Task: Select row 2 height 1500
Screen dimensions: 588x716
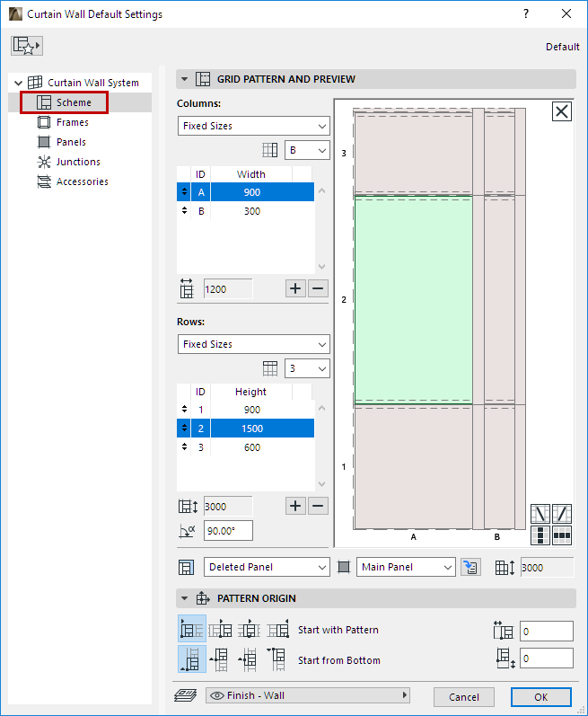Action: tap(245, 429)
